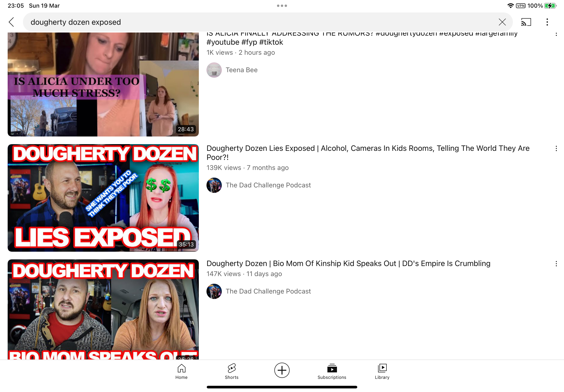The height and width of the screenshot is (392, 564).
Task: Open options for Teena Bee video
Action: (x=556, y=34)
